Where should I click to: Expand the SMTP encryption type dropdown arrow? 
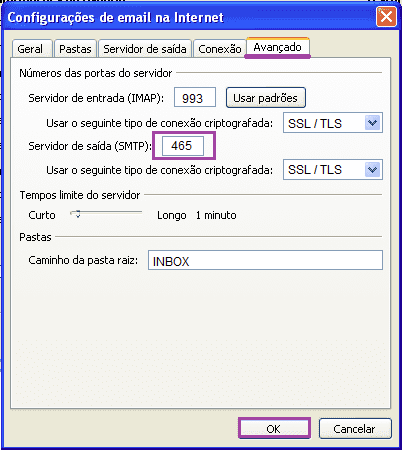tap(372, 170)
